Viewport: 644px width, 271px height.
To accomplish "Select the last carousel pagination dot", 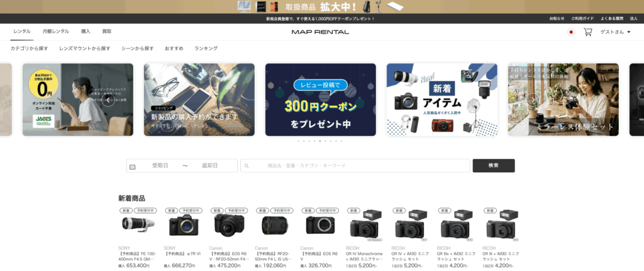I will 341,141.
